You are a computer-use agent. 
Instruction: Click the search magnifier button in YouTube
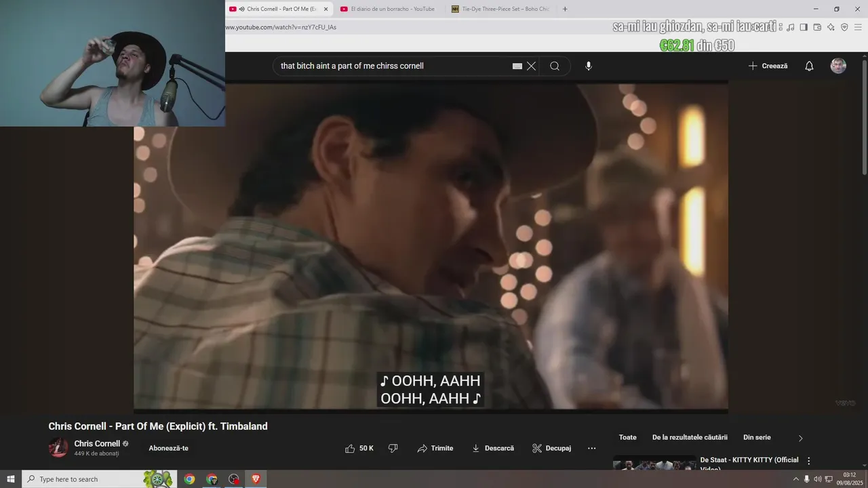(555, 66)
